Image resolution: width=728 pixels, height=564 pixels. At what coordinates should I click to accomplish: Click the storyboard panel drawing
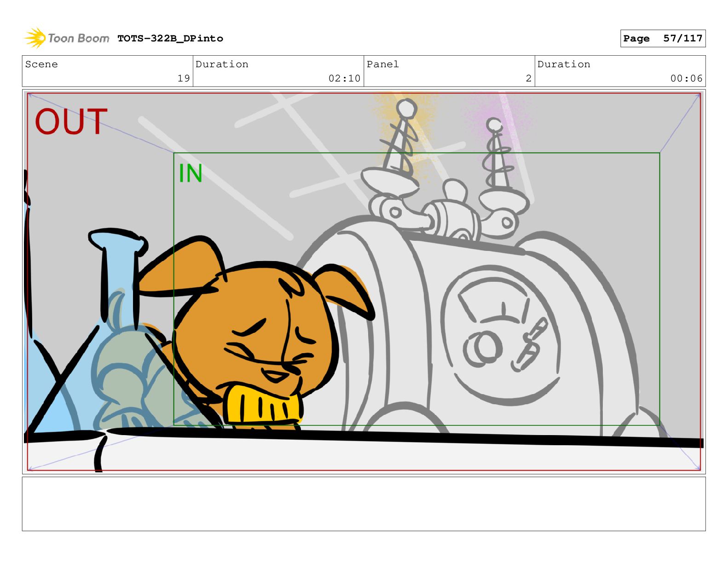point(364,282)
